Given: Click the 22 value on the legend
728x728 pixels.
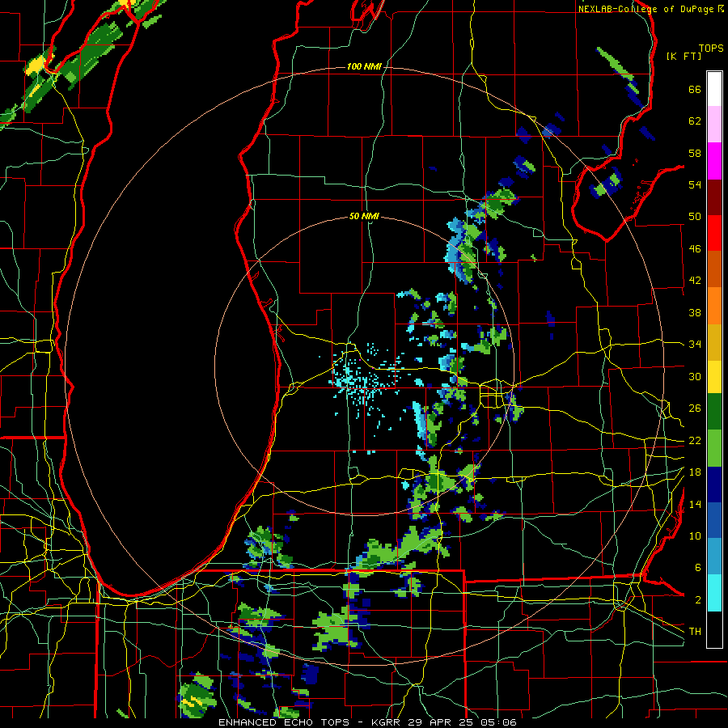Looking at the screenshot, I should (x=695, y=440).
